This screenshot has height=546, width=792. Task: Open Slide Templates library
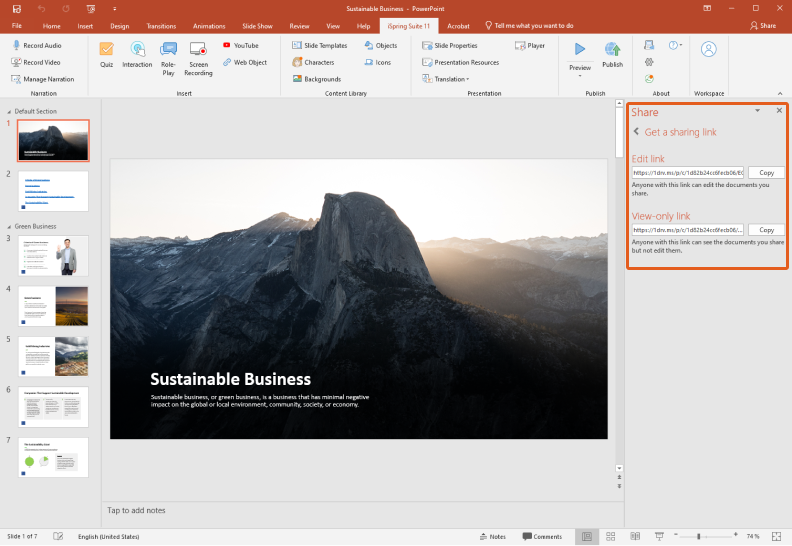coord(320,45)
